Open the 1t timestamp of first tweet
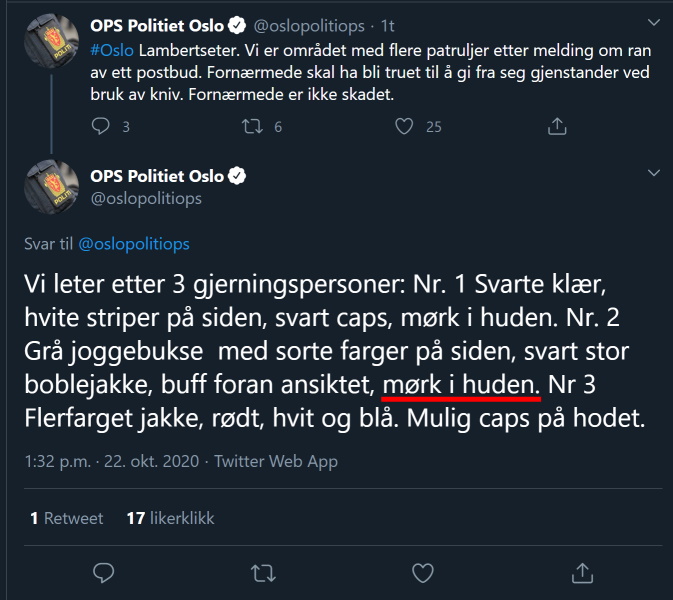The image size is (673, 600). [x=388, y=26]
